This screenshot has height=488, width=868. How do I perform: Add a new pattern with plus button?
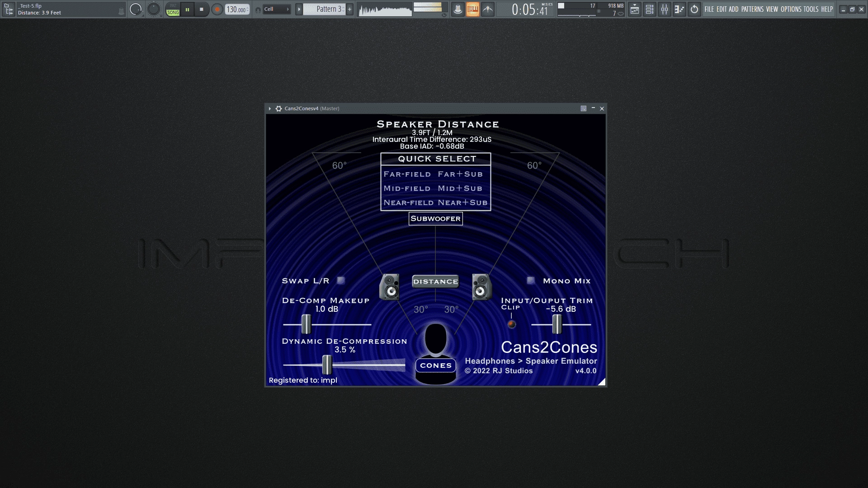click(x=349, y=9)
